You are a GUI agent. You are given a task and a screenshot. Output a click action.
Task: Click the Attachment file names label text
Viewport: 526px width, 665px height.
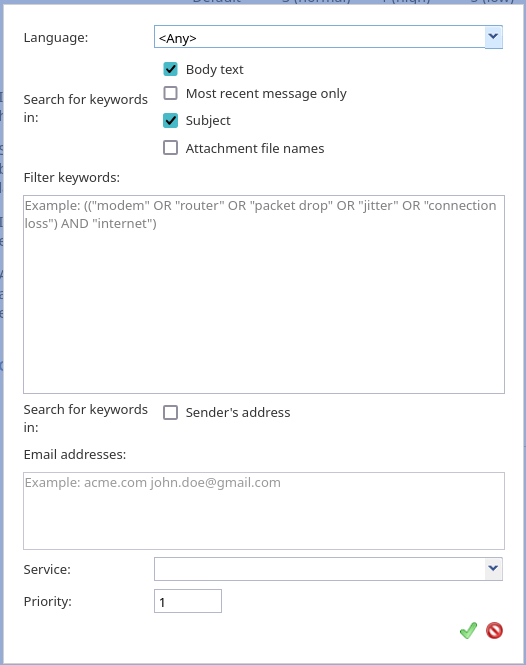[255, 148]
